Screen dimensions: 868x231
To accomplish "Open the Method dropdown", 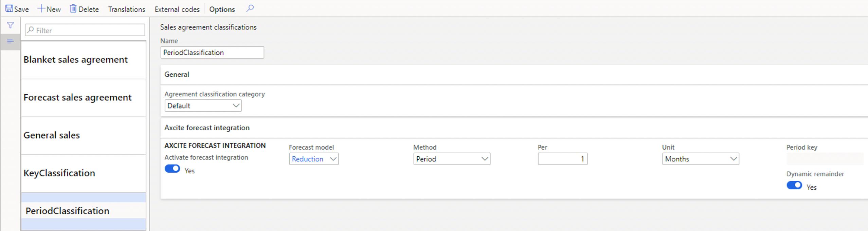I will click(x=451, y=159).
